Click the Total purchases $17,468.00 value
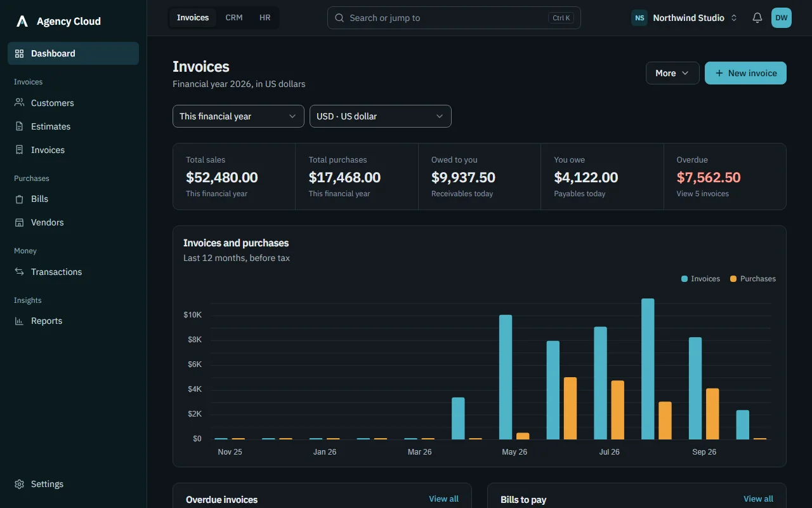Screen dimensions: 812x508 (x=344, y=178)
